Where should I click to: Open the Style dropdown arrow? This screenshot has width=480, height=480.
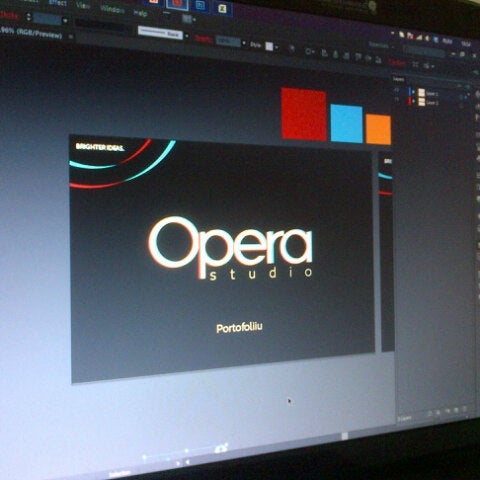coord(277,47)
